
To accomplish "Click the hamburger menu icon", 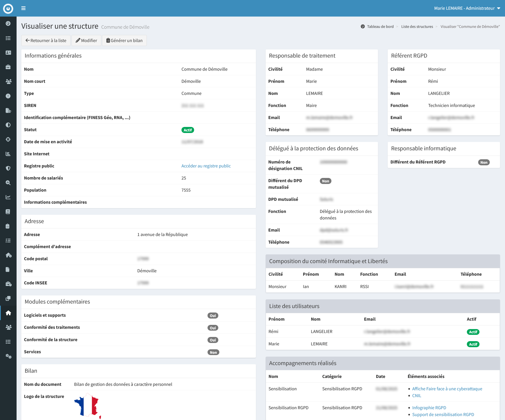I will coord(23,8).
